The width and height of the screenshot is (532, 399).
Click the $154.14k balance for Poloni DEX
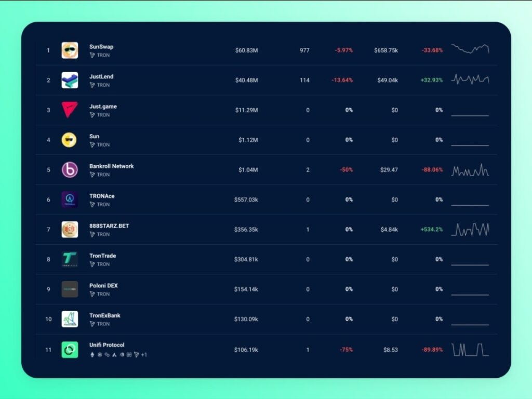point(246,289)
